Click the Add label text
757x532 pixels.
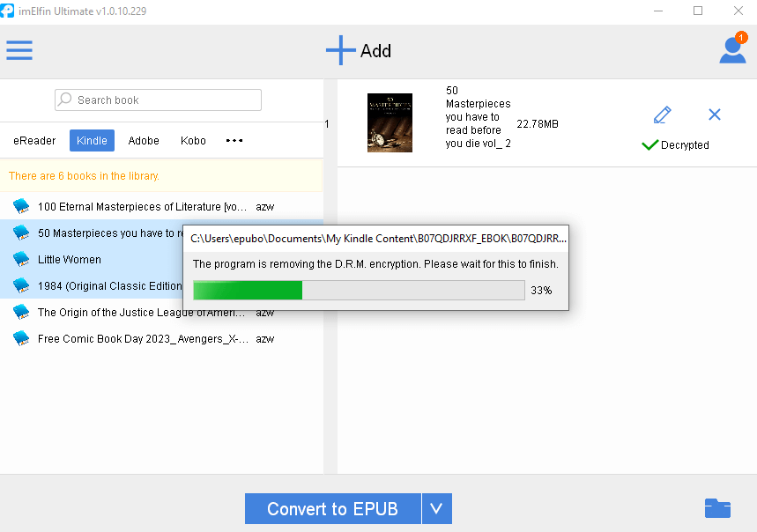(x=375, y=50)
